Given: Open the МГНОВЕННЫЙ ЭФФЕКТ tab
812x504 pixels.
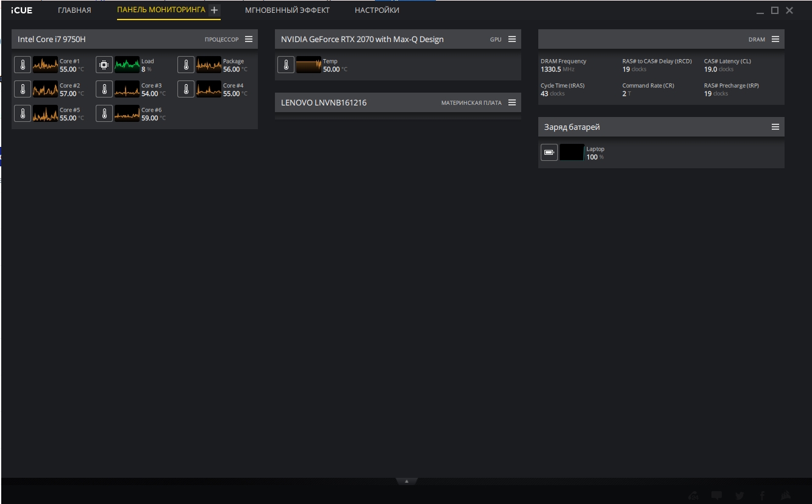Looking at the screenshot, I should click(x=287, y=10).
